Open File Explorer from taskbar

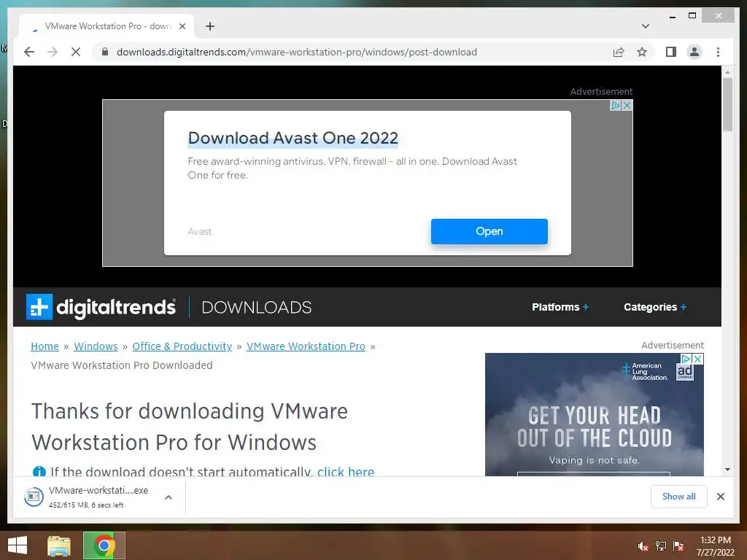tap(59, 545)
